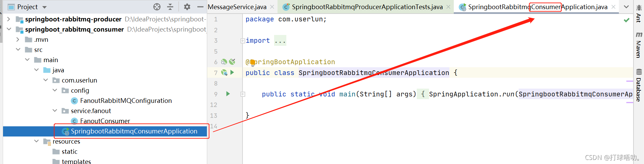Screen dimensions: 644x164
Task: Expand the .mvn folder
Action: [18, 39]
